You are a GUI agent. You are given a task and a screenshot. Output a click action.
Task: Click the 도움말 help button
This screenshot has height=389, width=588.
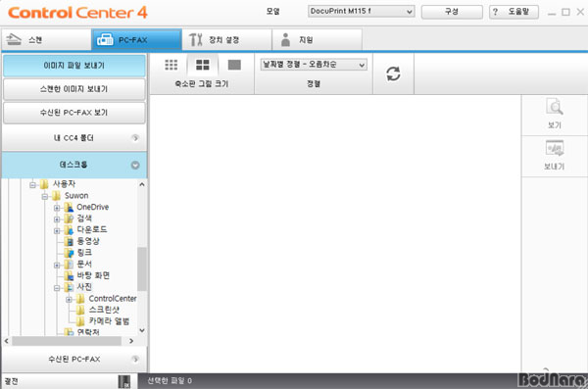point(514,12)
